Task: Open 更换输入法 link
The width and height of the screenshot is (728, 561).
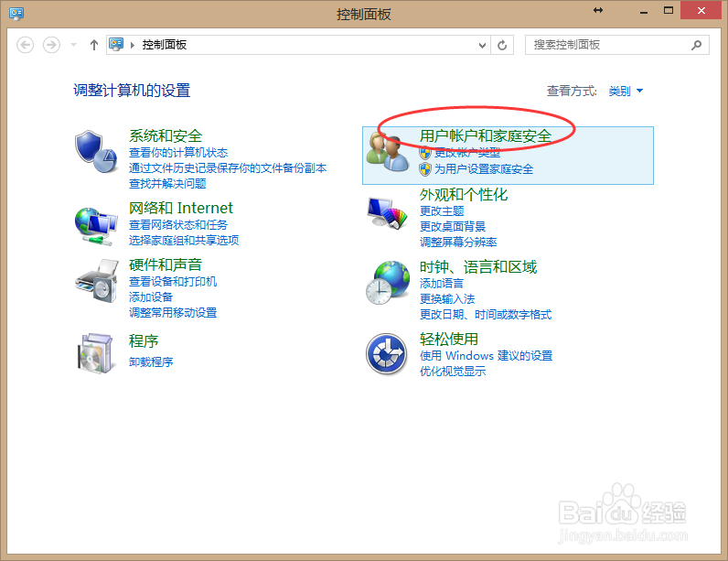Action: (x=446, y=299)
